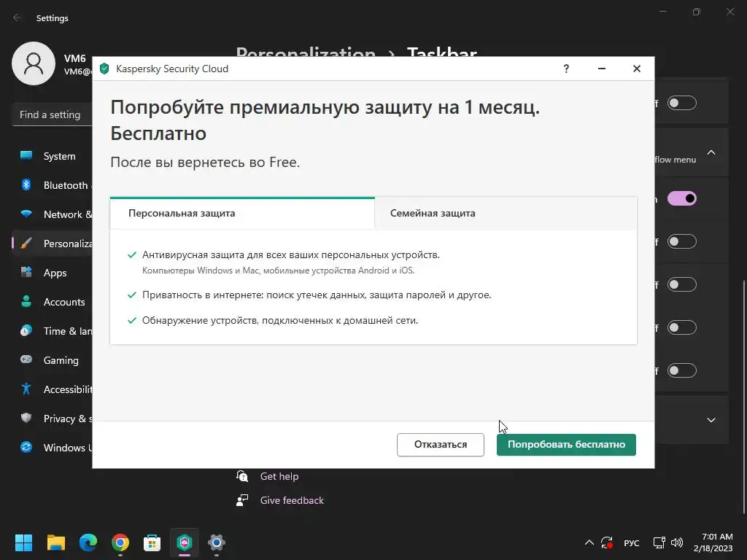Click the VM6 user profile avatar
Viewport: 747px width, 560px height.
point(34,63)
